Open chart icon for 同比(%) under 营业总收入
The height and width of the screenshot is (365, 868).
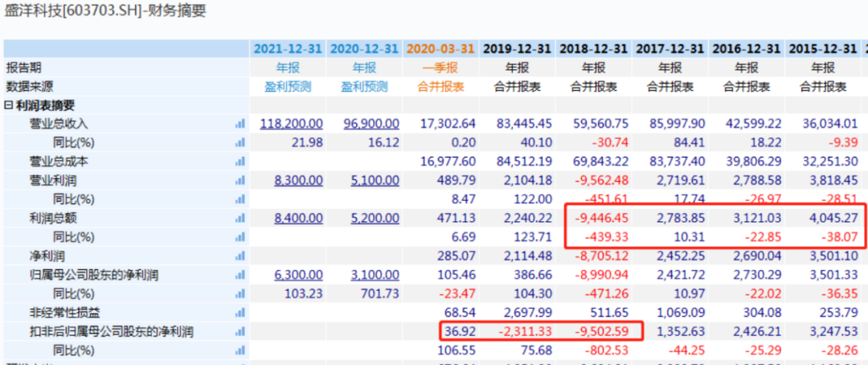tap(240, 143)
